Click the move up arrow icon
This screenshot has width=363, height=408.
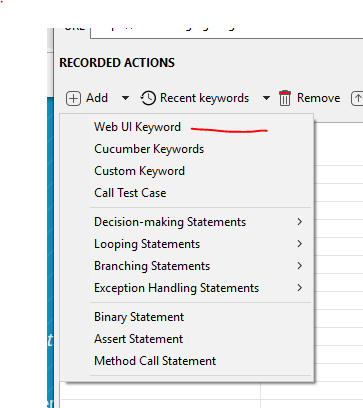tap(357, 99)
